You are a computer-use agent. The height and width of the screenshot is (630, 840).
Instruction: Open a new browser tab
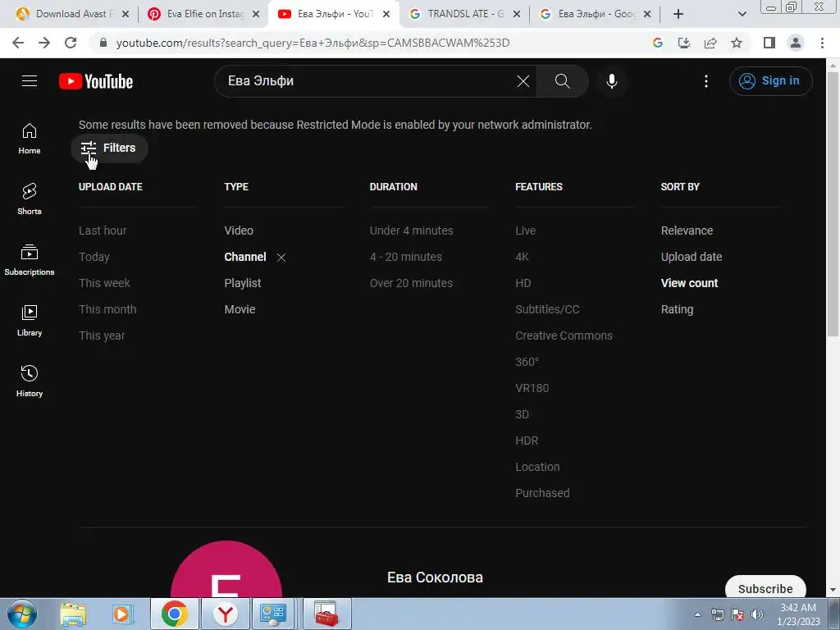[678, 14]
